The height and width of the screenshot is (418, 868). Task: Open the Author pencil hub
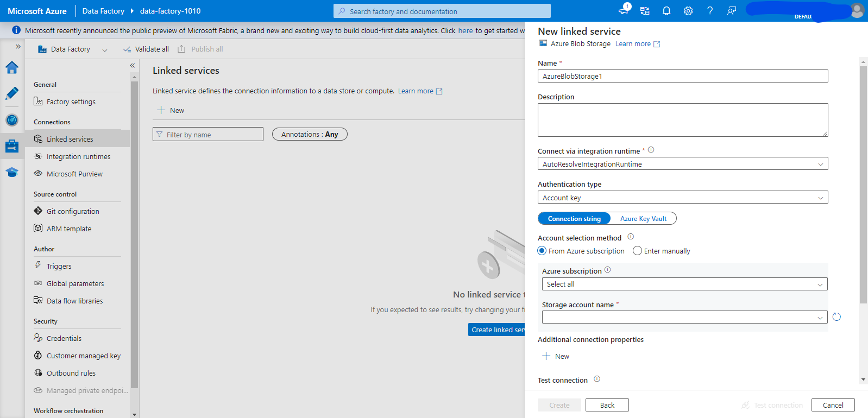[x=12, y=93]
